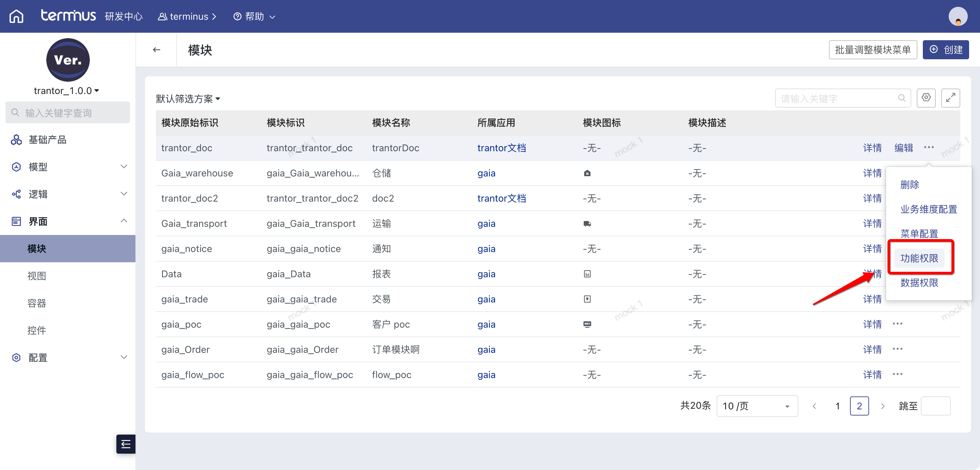980x470 pixels.
Task: Click the Data report module icon
Action: point(587,274)
